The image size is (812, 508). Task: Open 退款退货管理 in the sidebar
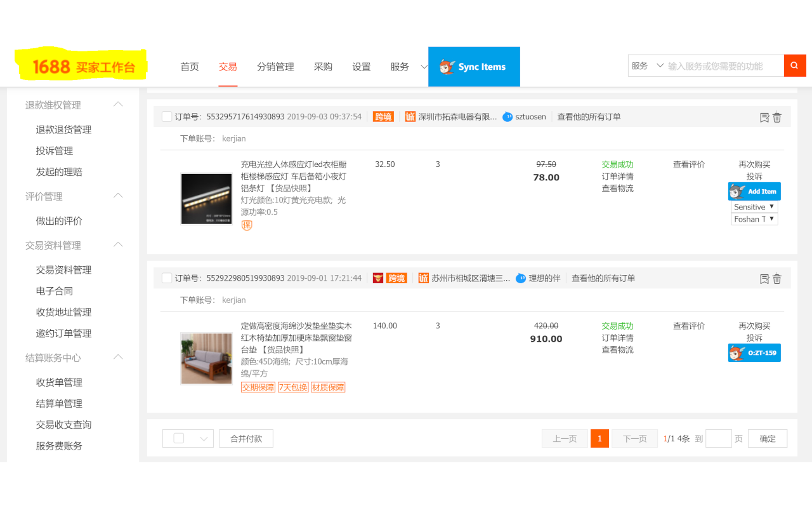63,130
